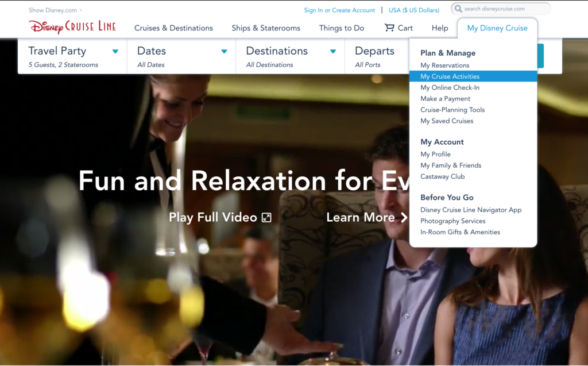Click the search disneycruise.com field
This screenshot has width=588, height=366.
501,9
